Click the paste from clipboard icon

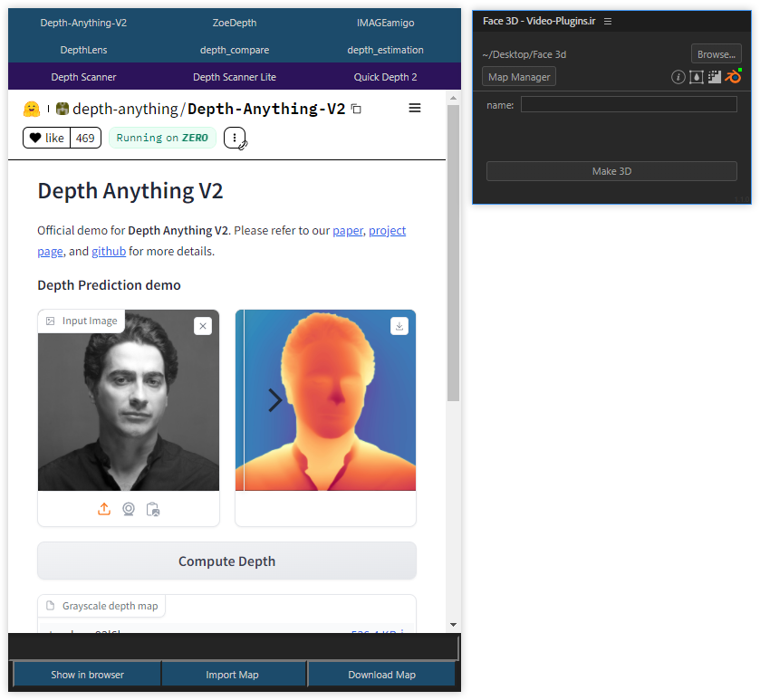pyautogui.click(x=153, y=509)
